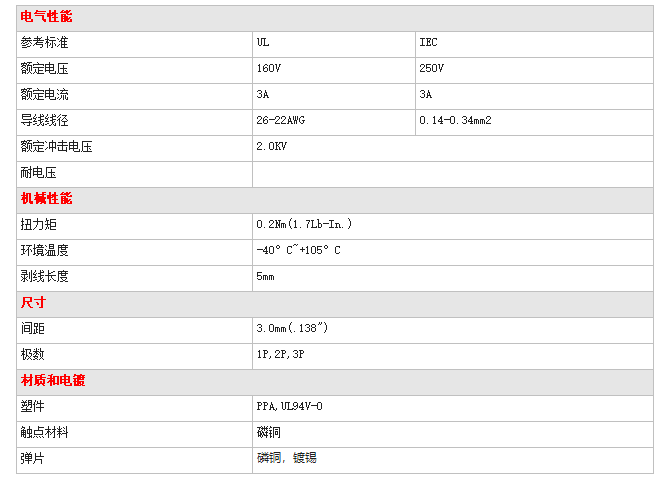Click the empty 耐电压 value cell
This screenshot has height=488, width=666.
(453, 175)
